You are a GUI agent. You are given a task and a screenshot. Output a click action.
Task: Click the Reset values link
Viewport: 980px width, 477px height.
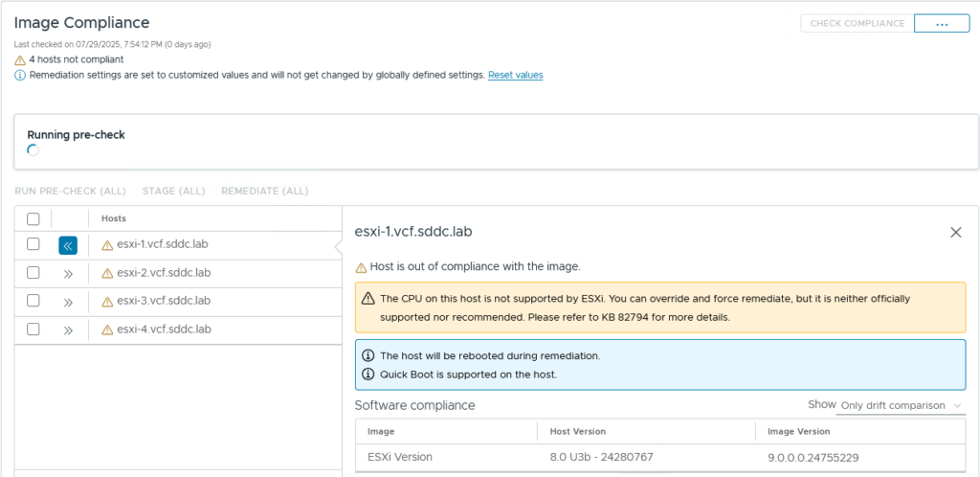[x=515, y=75]
